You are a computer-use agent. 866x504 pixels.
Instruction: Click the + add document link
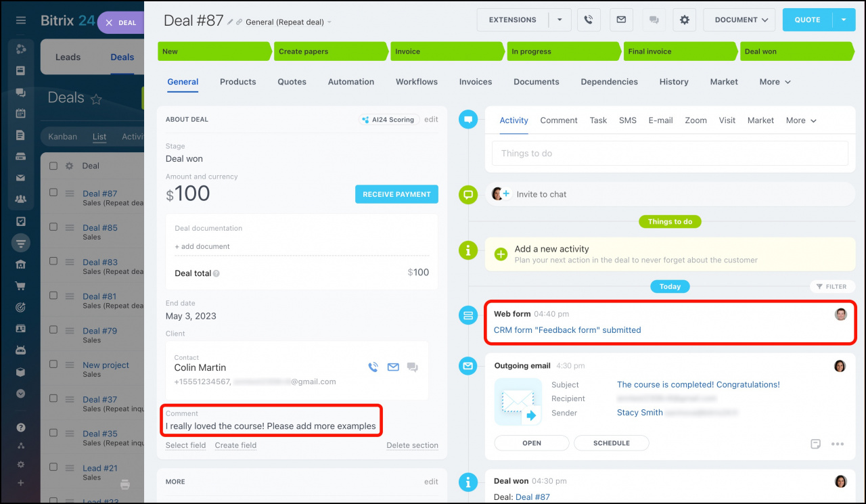[x=202, y=246]
